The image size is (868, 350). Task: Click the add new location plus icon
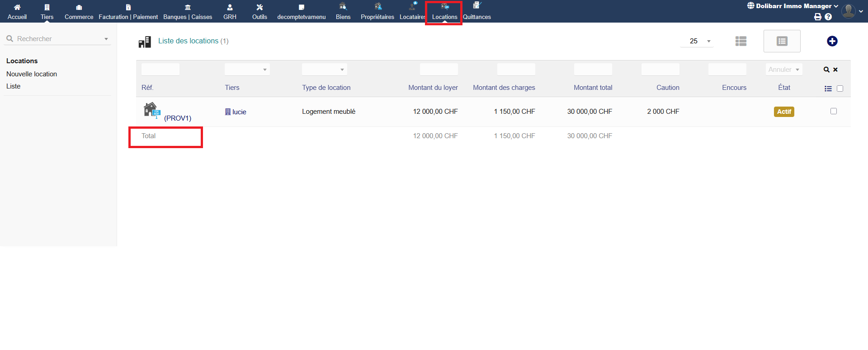click(832, 41)
